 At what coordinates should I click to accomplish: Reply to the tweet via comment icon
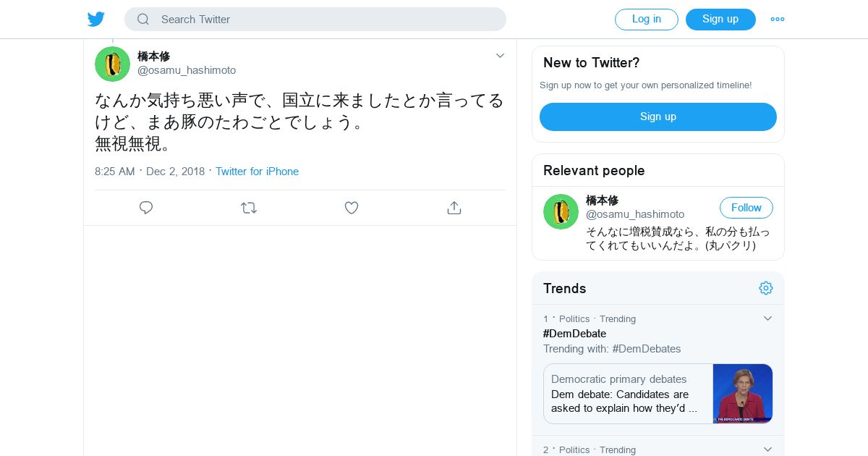pos(146,208)
